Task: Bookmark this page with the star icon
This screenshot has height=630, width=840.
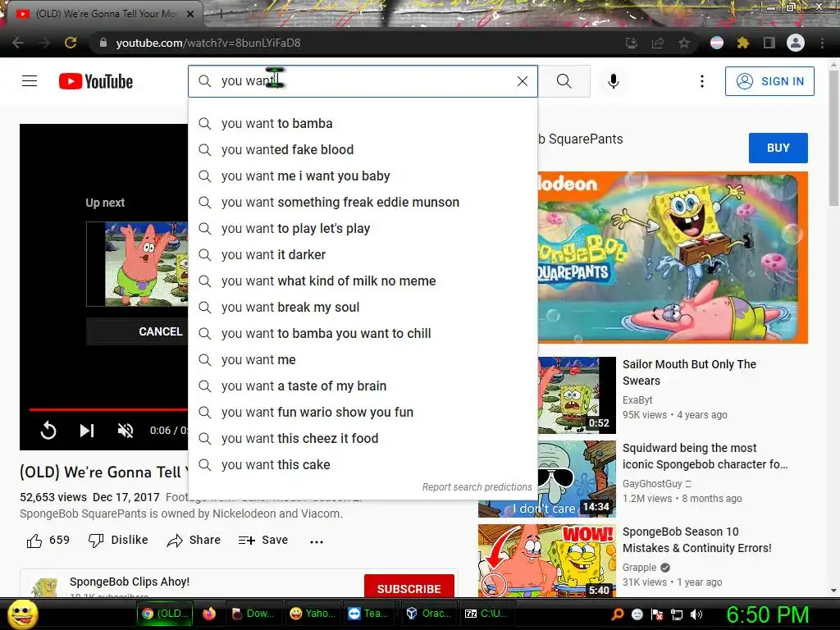Action: (684, 43)
